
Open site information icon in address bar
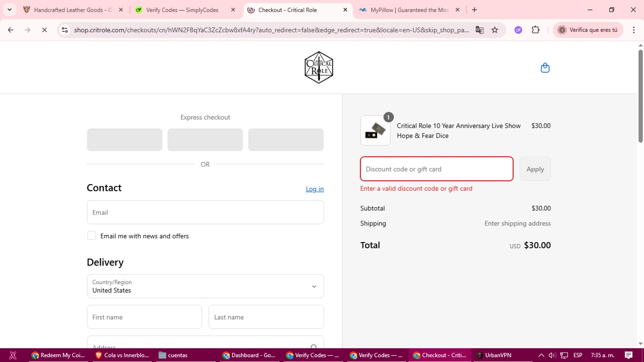[x=65, y=30]
